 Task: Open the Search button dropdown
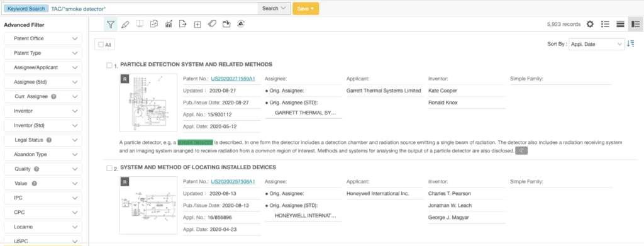pyautogui.click(x=274, y=9)
